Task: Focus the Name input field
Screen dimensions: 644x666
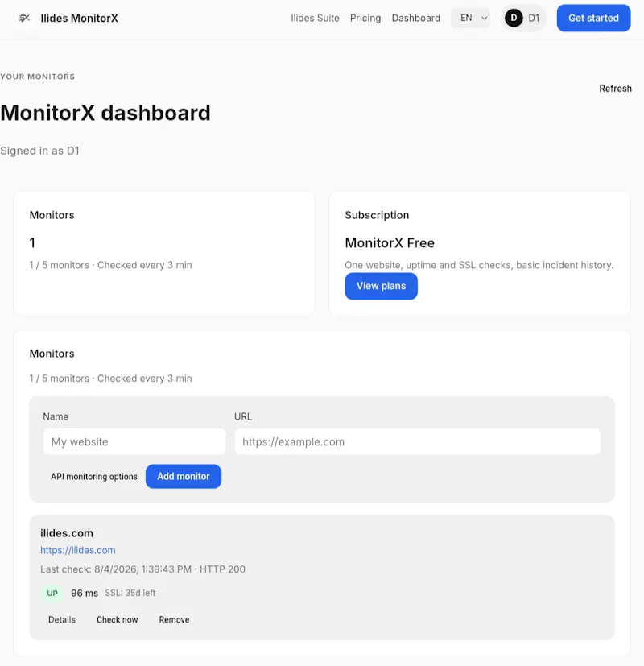Action: [134, 442]
